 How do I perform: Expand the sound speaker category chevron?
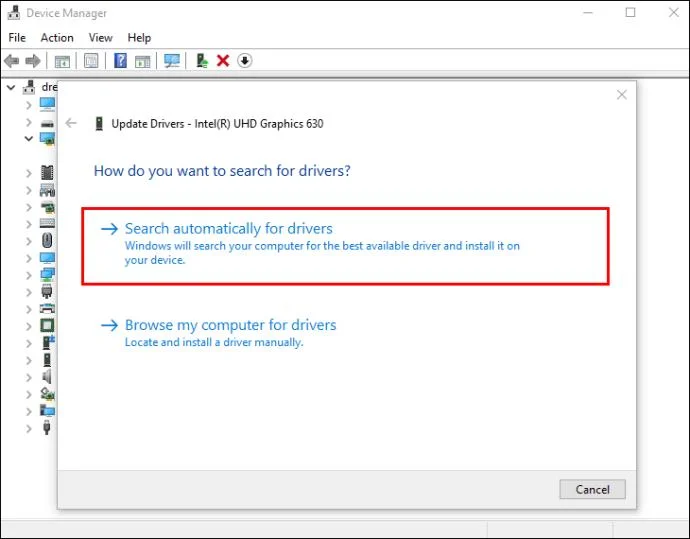tap(29, 378)
